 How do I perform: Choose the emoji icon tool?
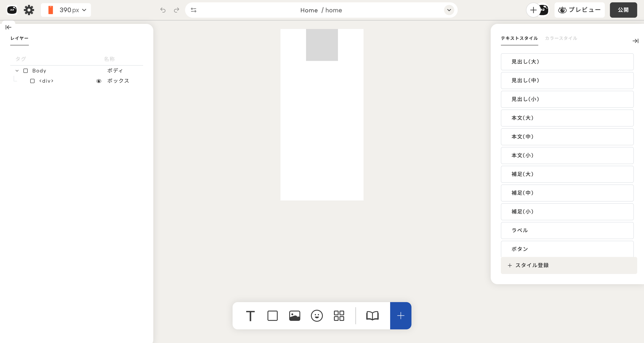tap(317, 316)
